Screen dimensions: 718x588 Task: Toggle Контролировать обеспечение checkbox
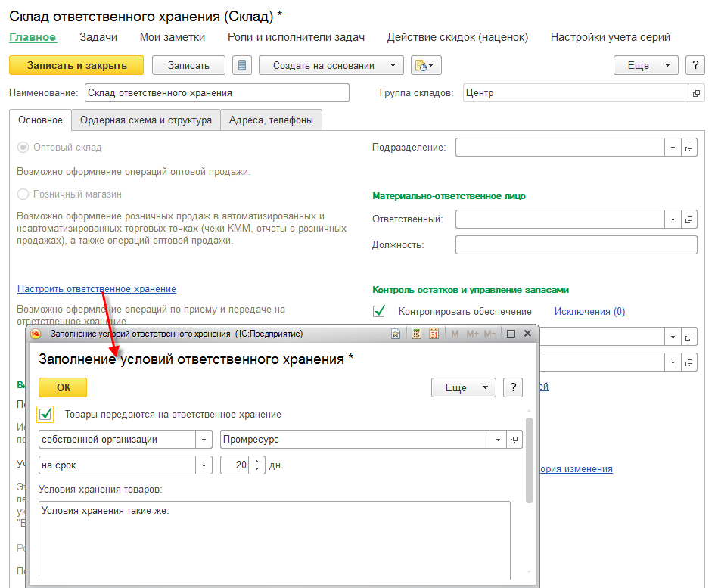[379, 311]
